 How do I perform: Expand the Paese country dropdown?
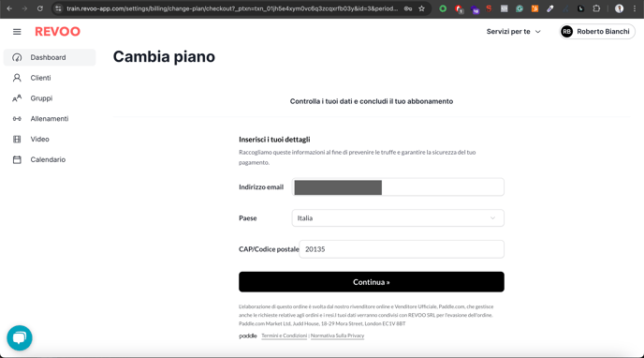click(x=398, y=218)
